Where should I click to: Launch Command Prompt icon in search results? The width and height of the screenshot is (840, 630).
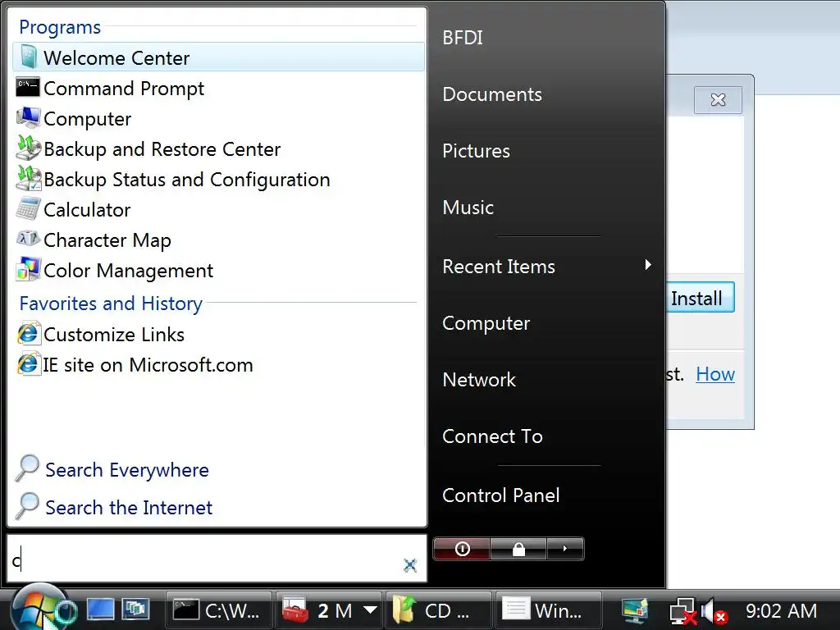click(x=28, y=87)
